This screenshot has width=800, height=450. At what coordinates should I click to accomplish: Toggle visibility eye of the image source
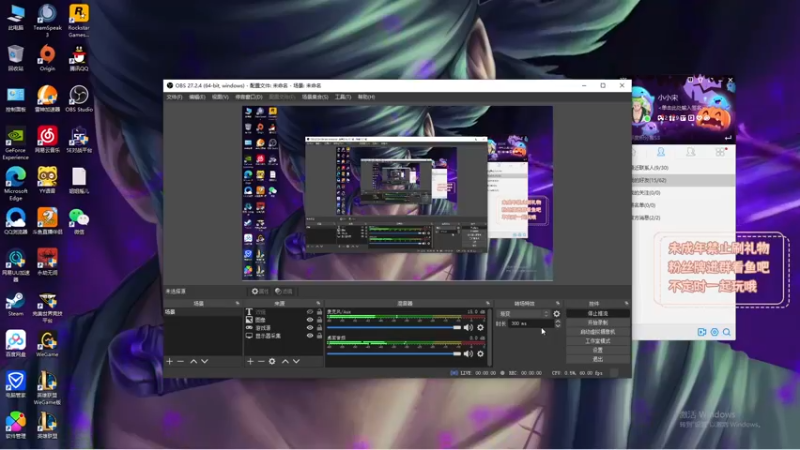(x=310, y=320)
